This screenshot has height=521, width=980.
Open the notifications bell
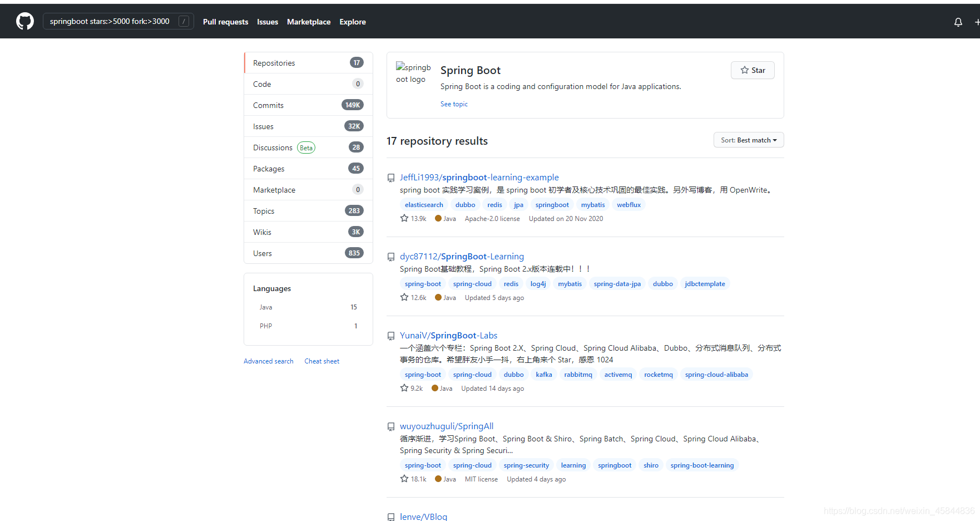click(x=958, y=22)
